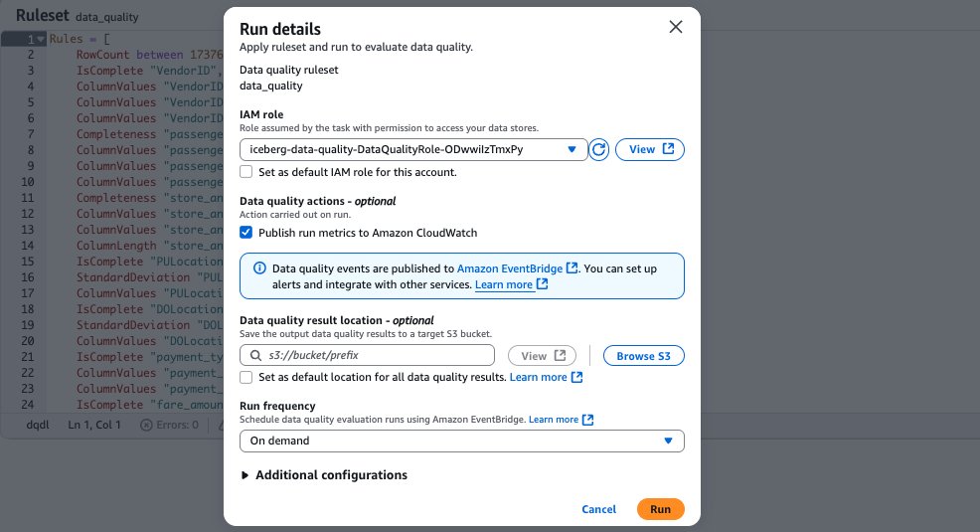This screenshot has height=532, width=980.
Task: Expand Additional configurations section
Action: coord(324,475)
